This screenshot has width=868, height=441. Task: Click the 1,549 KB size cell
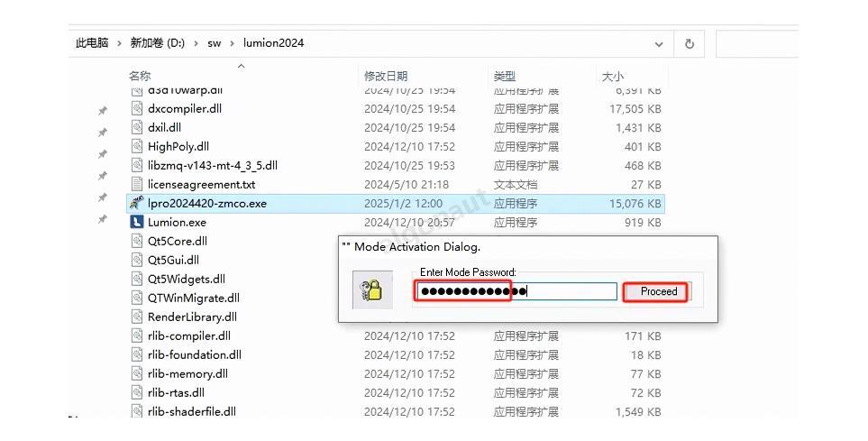click(x=638, y=411)
